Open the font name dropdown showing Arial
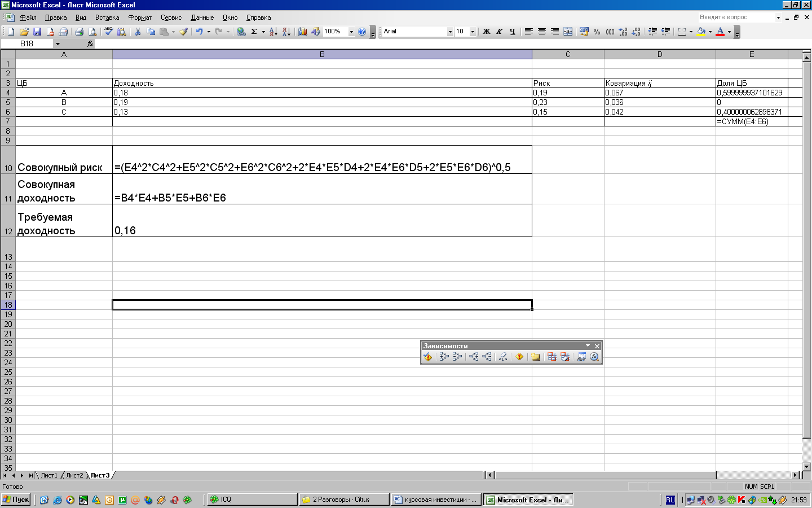 [x=449, y=32]
